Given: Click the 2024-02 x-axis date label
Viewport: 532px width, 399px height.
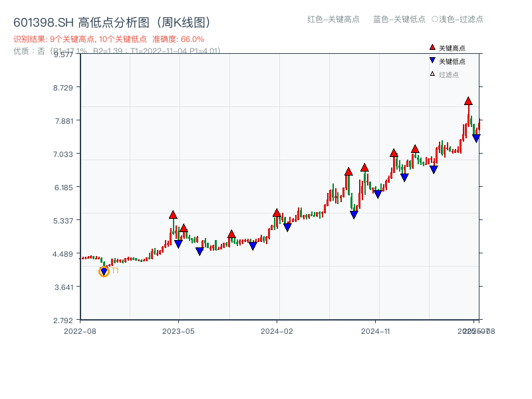Looking at the screenshot, I should pyautogui.click(x=277, y=331).
